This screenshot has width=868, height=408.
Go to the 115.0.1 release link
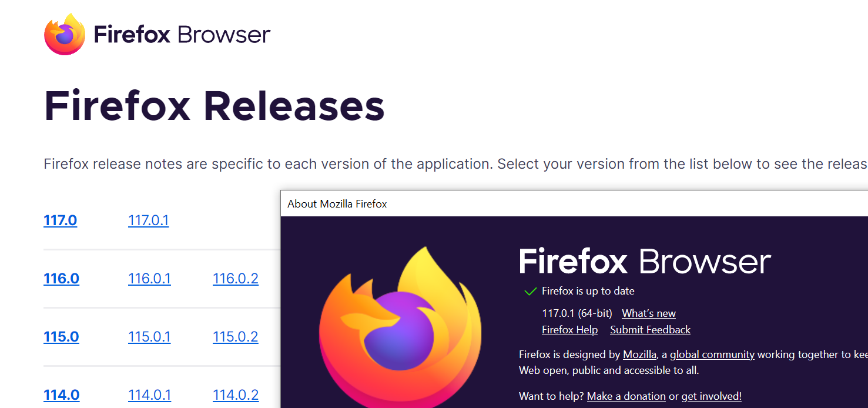149,337
